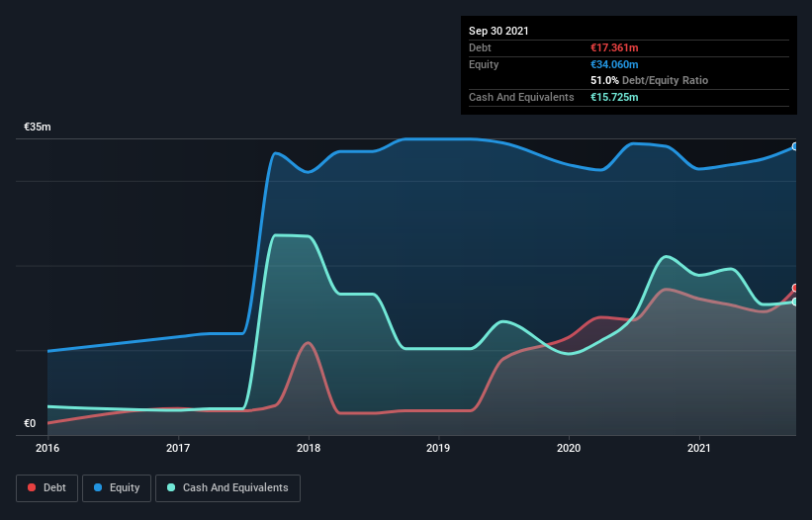Click the €15.725m cash value
Viewport: 812px width, 520px height.
coord(614,97)
